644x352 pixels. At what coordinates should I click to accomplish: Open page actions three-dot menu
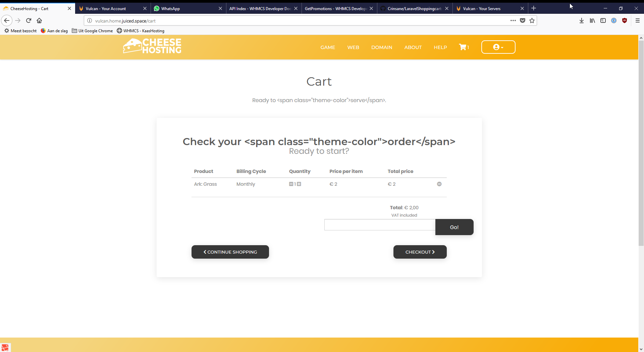point(513,20)
